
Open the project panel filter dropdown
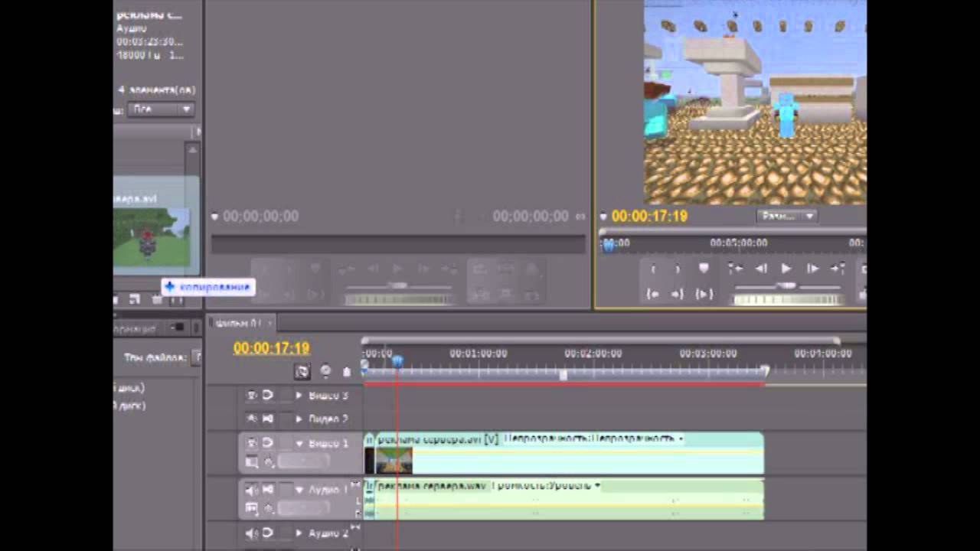coord(161,109)
